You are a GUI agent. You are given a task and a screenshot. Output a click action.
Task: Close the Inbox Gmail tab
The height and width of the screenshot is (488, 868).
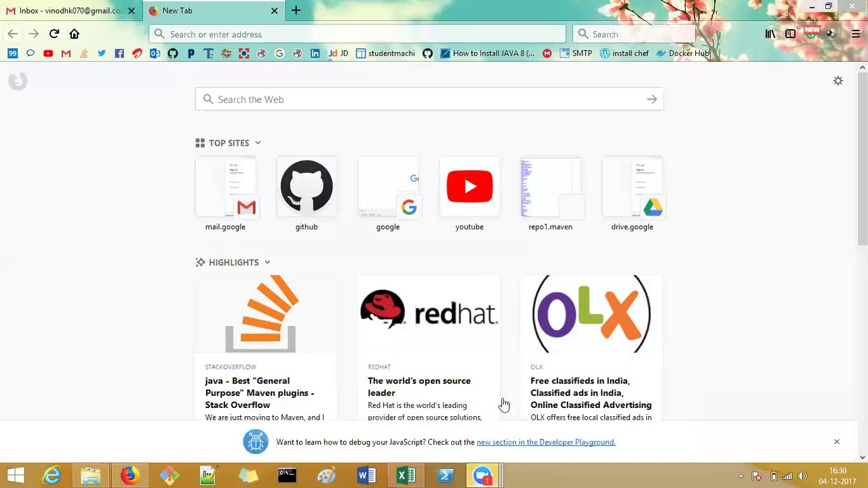tap(132, 11)
